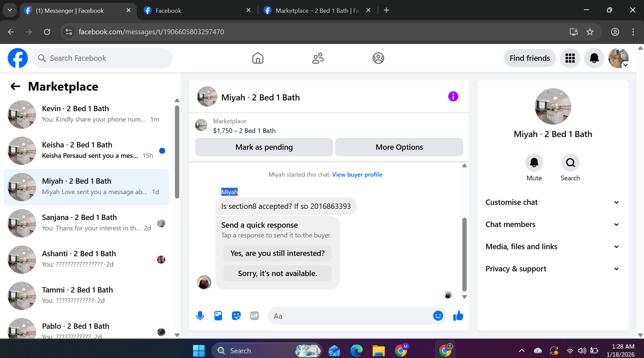Viewport: 644px width, 358px height.
Task: Click the conversation list scrollbar
Action: pyautogui.click(x=177, y=152)
